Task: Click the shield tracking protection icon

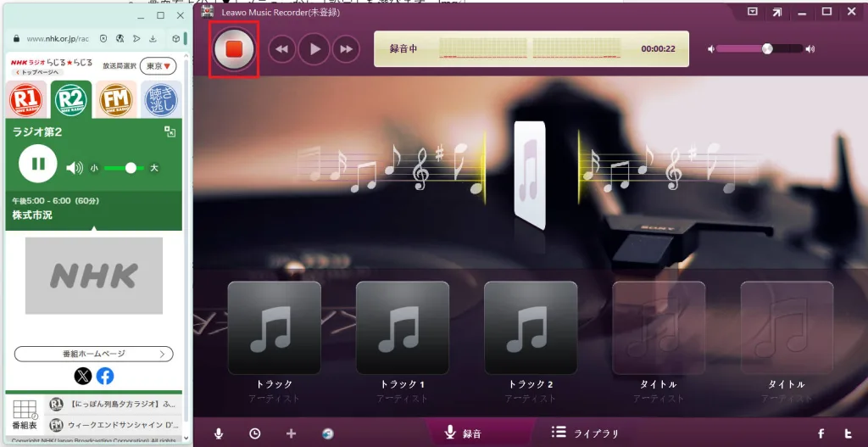Action: click(103, 39)
